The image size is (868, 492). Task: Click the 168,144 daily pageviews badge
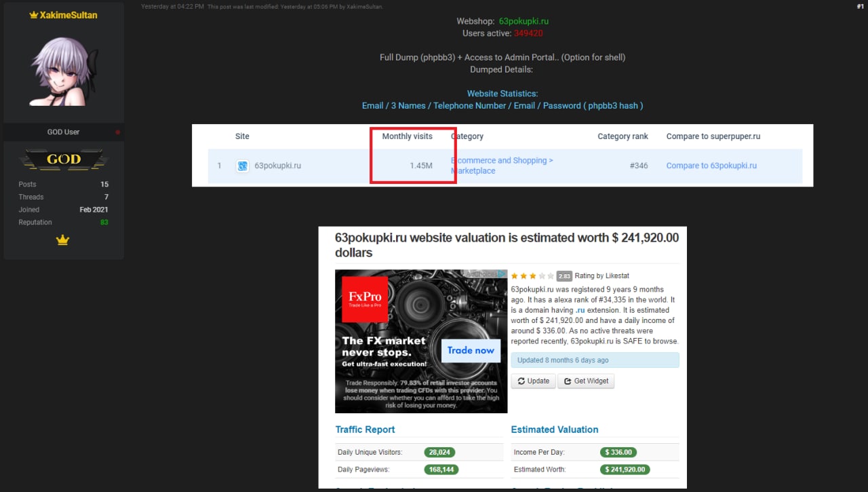[x=443, y=469]
